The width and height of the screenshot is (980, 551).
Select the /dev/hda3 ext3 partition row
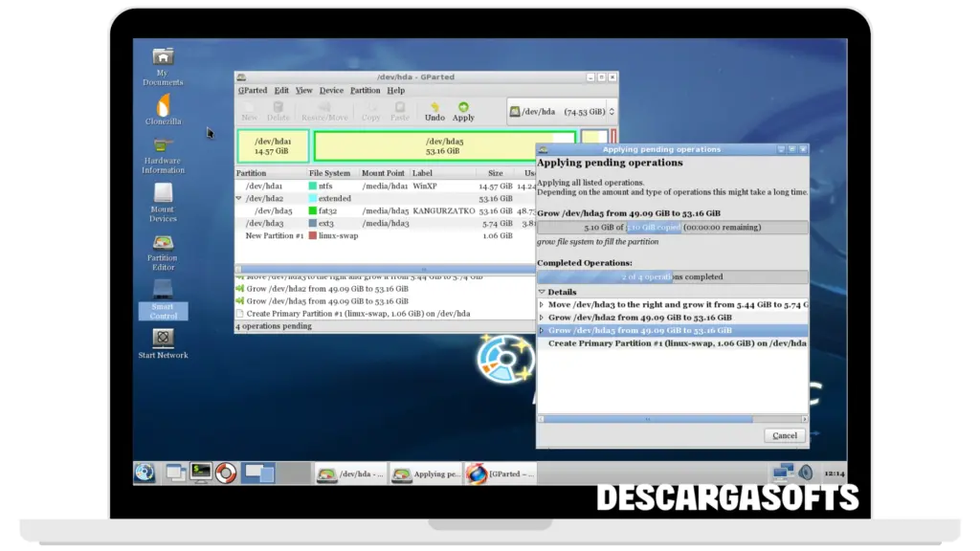click(x=386, y=223)
